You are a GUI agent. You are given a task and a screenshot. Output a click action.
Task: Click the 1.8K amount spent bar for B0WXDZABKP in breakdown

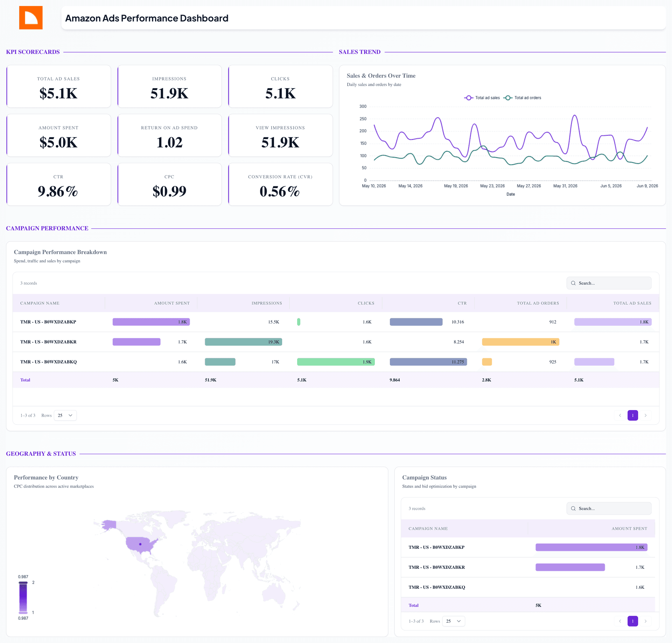(151, 322)
